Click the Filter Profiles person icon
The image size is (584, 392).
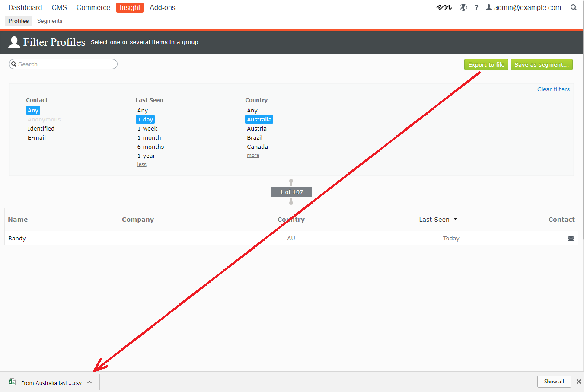click(x=14, y=42)
